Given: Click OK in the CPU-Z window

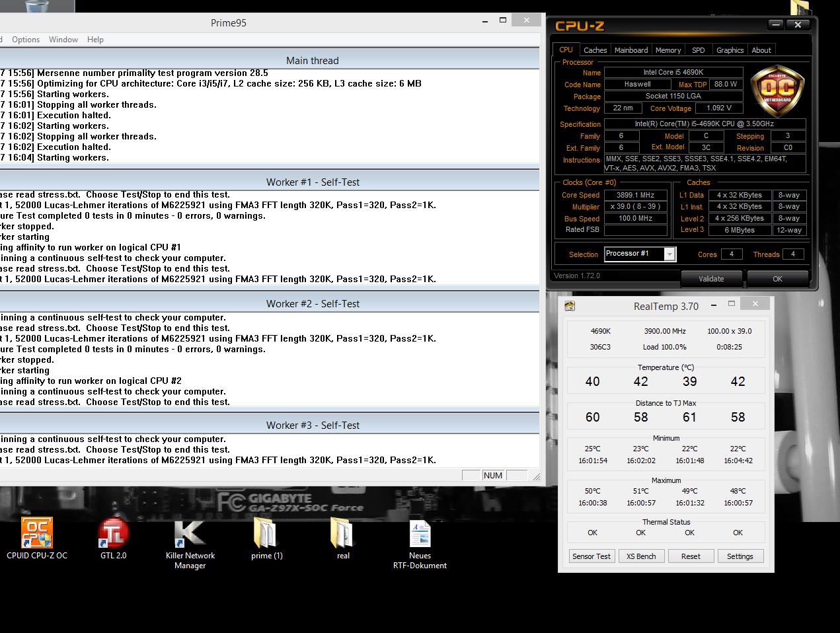Looking at the screenshot, I should [777, 279].
